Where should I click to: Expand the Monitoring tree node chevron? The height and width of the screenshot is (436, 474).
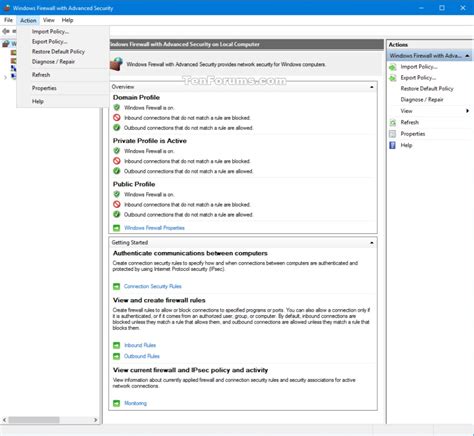coord(5,77)
